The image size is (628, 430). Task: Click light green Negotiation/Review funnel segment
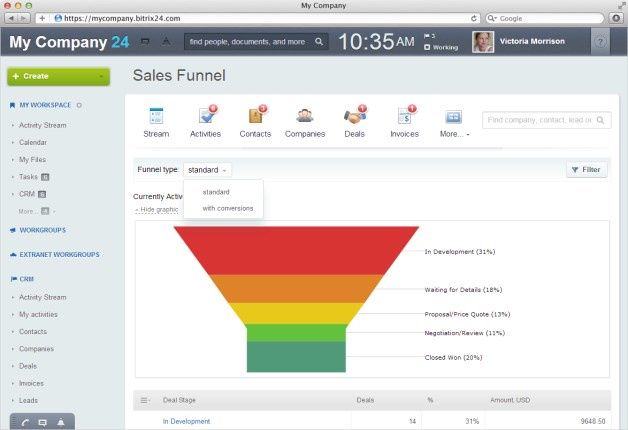coord(296,333)
